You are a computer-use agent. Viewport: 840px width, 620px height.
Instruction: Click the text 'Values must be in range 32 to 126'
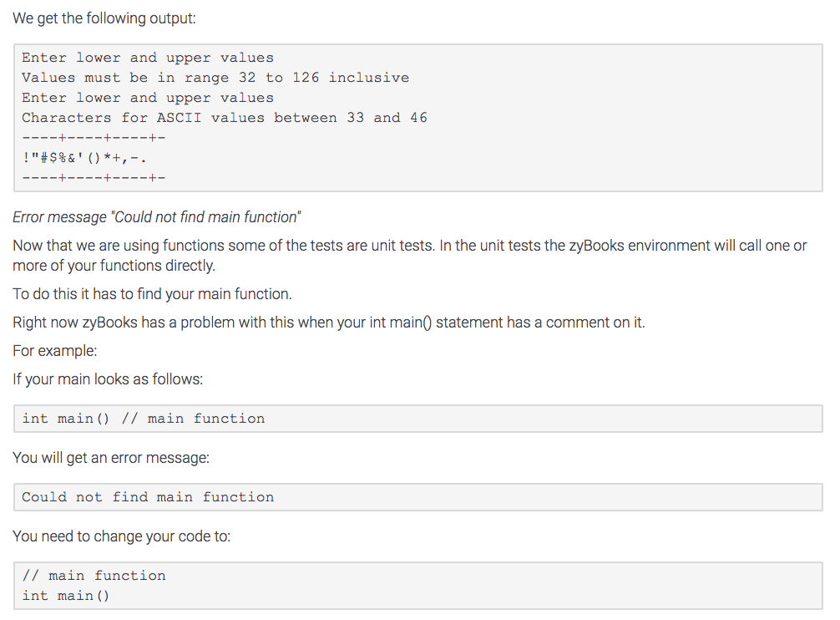pos(213,77)
